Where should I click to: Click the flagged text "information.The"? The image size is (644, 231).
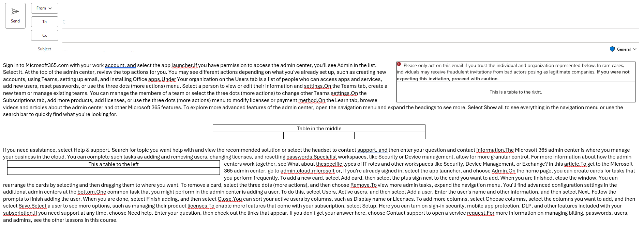[495, 150]
